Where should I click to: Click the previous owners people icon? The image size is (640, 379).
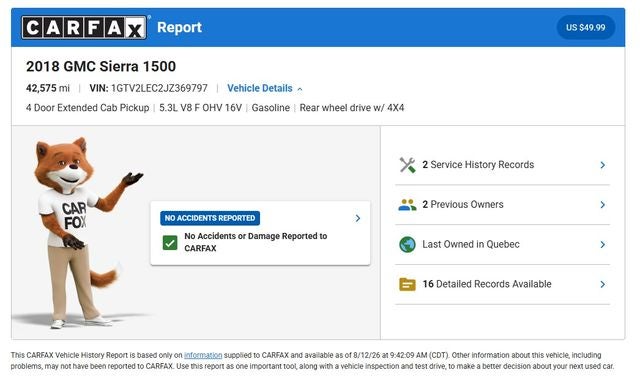[x=407, y=204]
